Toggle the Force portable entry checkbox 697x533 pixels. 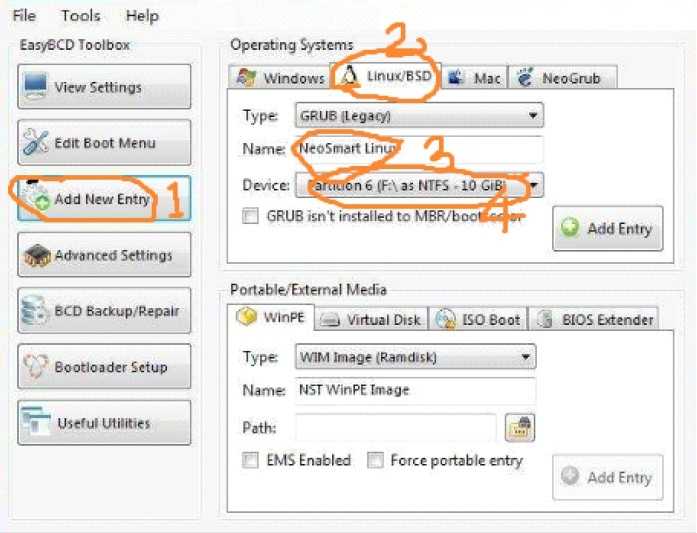tap(375, 460)
